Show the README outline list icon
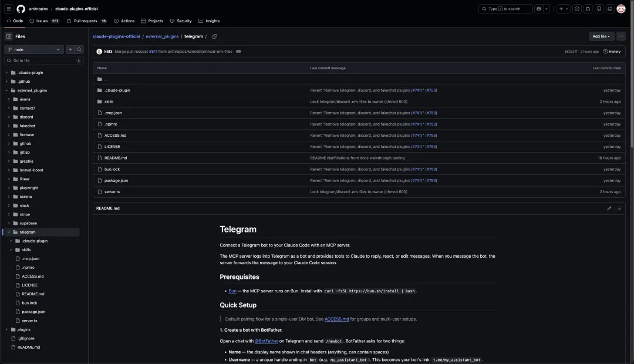The height and width of the screenshot is (364, 634). point(619,208)
